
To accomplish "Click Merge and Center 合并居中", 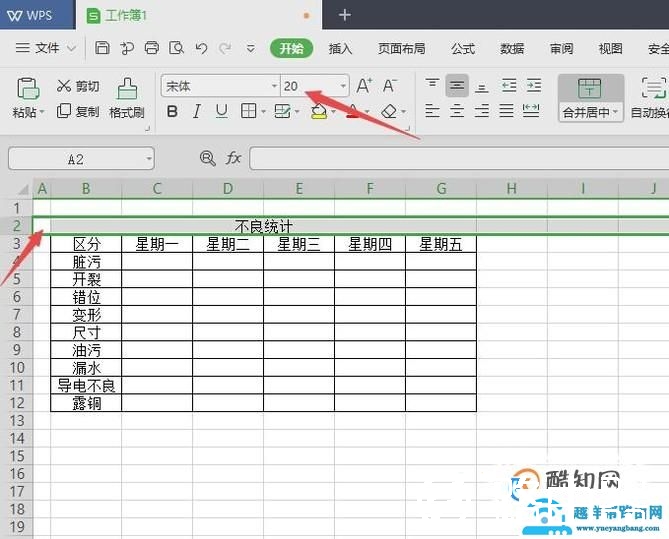I will [590, 98].
